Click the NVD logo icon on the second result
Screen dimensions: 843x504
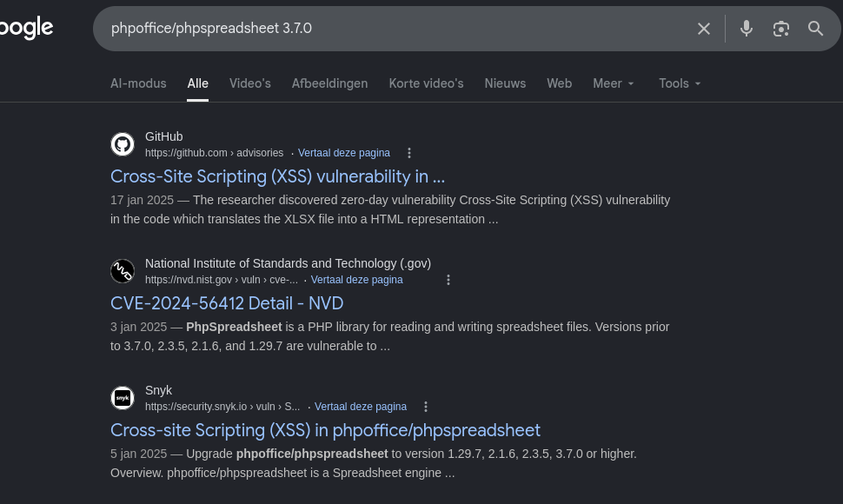point(123,271)
